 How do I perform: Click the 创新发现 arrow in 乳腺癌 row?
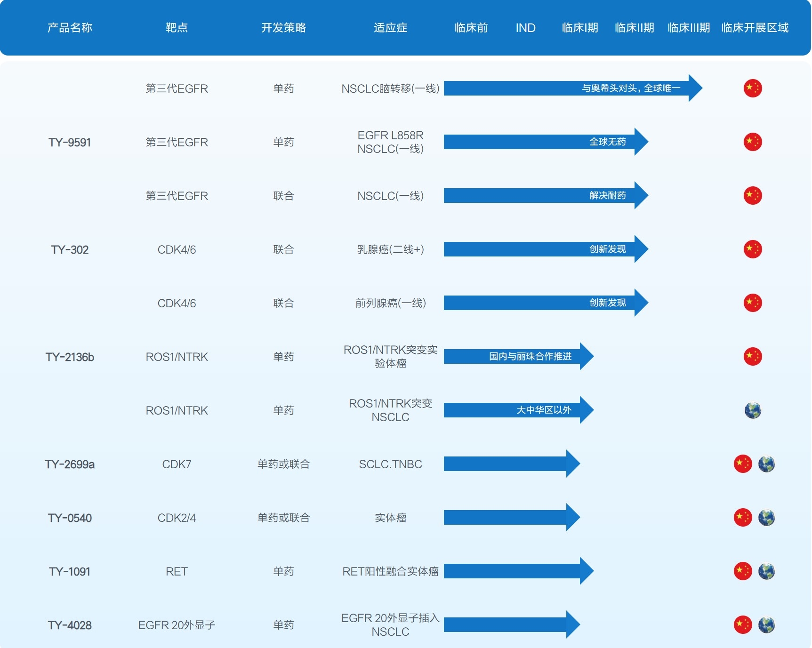(546, 249)
